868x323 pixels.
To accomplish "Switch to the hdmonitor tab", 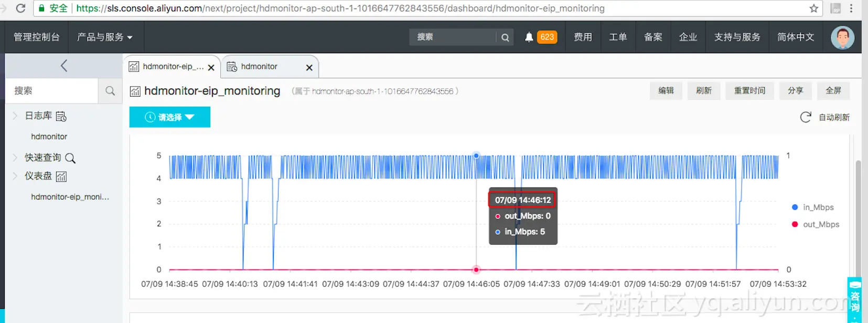I will (x=259, y=67).
